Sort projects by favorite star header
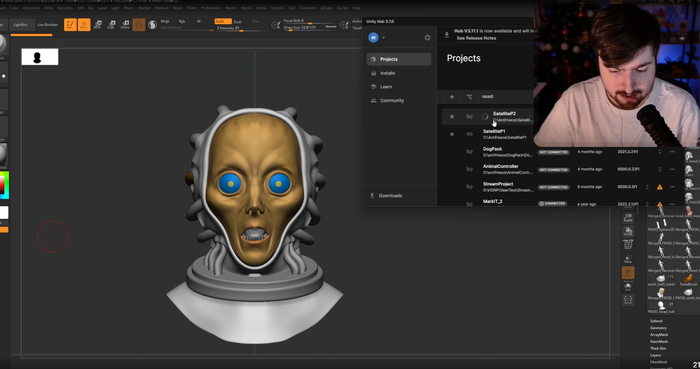Viewport: 700px width, 369px height. (452, 96)
